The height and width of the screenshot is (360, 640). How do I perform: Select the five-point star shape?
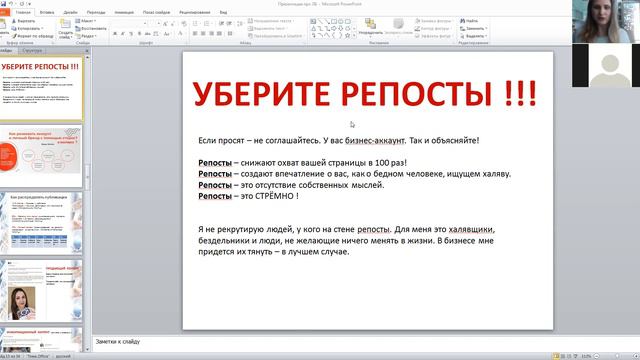(x=347, y=36)
